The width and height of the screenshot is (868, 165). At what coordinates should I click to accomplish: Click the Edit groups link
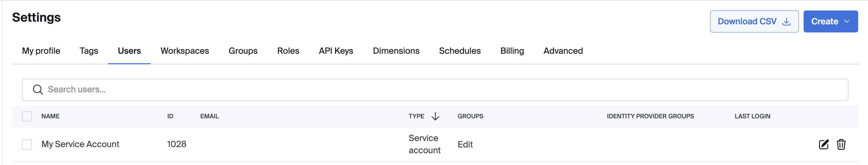coord(465,144)
